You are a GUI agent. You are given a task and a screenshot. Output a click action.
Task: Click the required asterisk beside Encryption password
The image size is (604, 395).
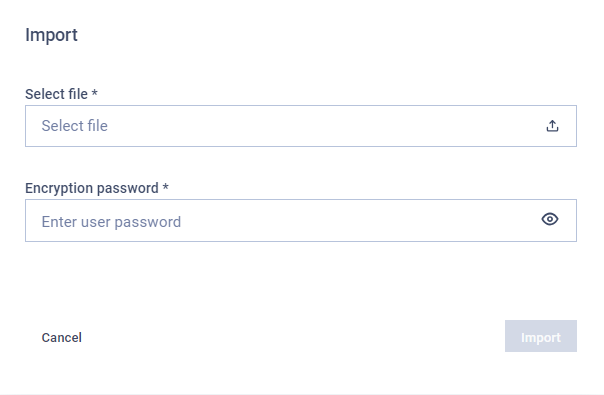coord(166,187)
